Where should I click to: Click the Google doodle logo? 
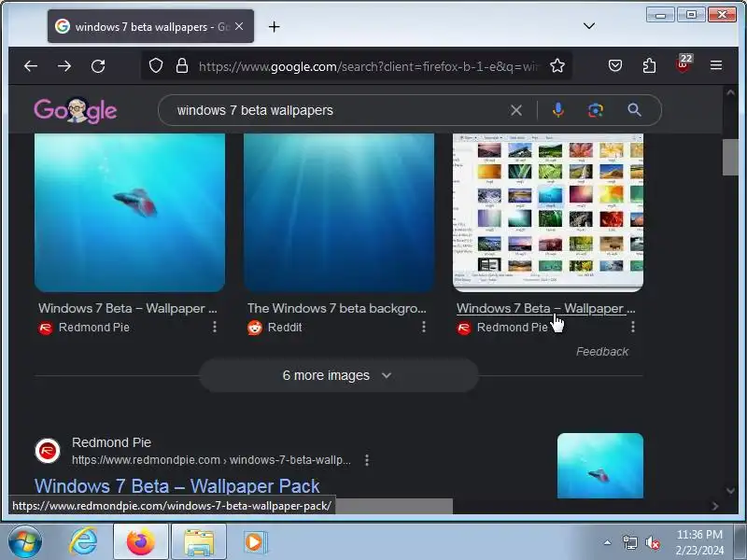[76, 110]
